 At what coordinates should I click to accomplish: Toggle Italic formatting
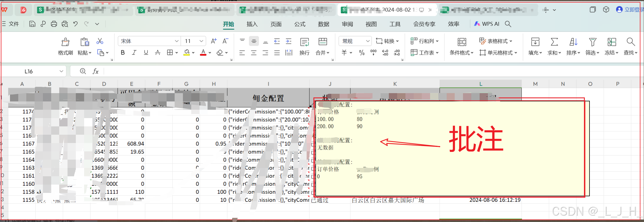(134, 52)
